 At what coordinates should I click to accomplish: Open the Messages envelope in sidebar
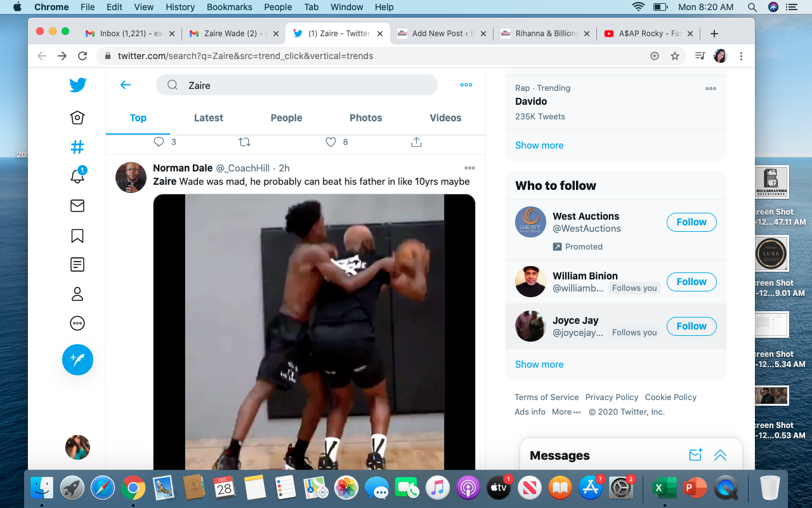tap(77, 206)
